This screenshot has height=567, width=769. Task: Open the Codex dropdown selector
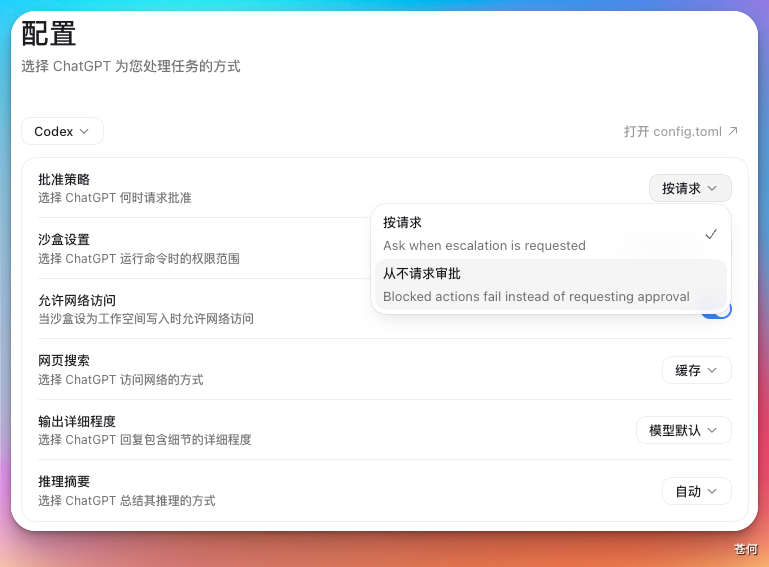click(62, 131)
